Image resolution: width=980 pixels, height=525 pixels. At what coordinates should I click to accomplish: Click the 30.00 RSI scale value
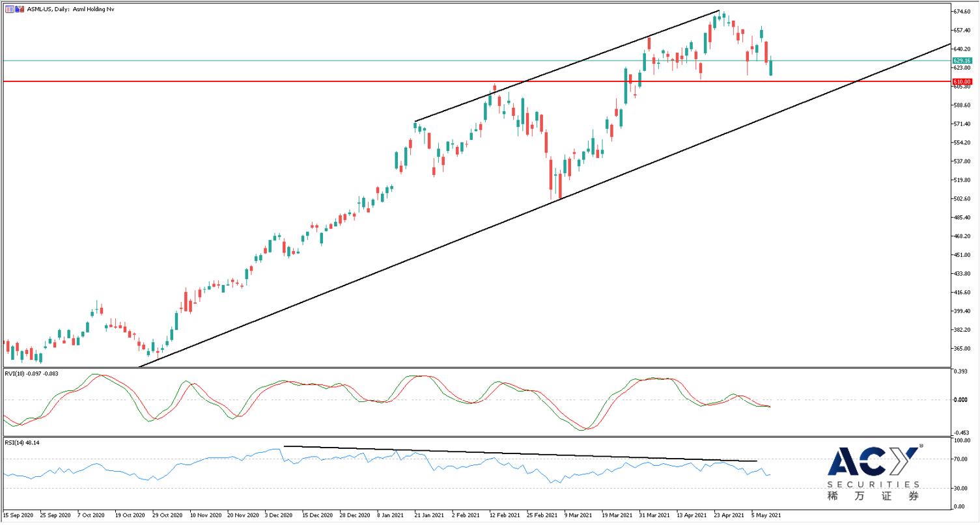pos(960,488)
